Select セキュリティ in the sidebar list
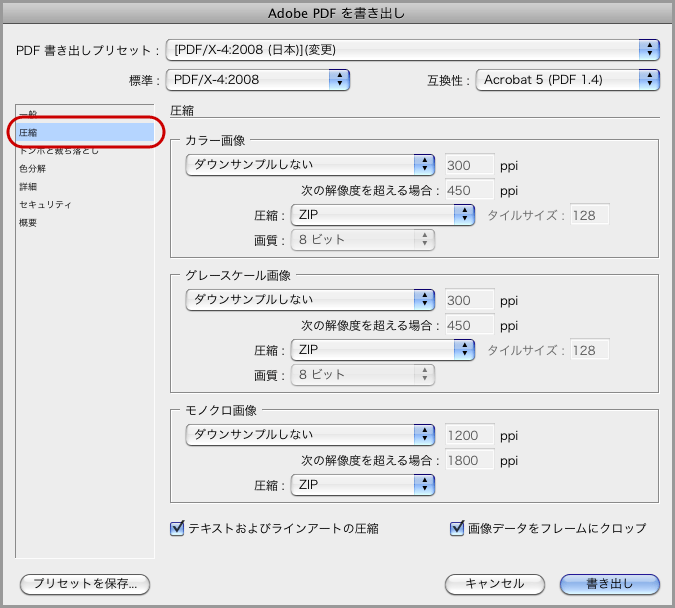This screenshot has width=675, height=608. tap(85, 205)
